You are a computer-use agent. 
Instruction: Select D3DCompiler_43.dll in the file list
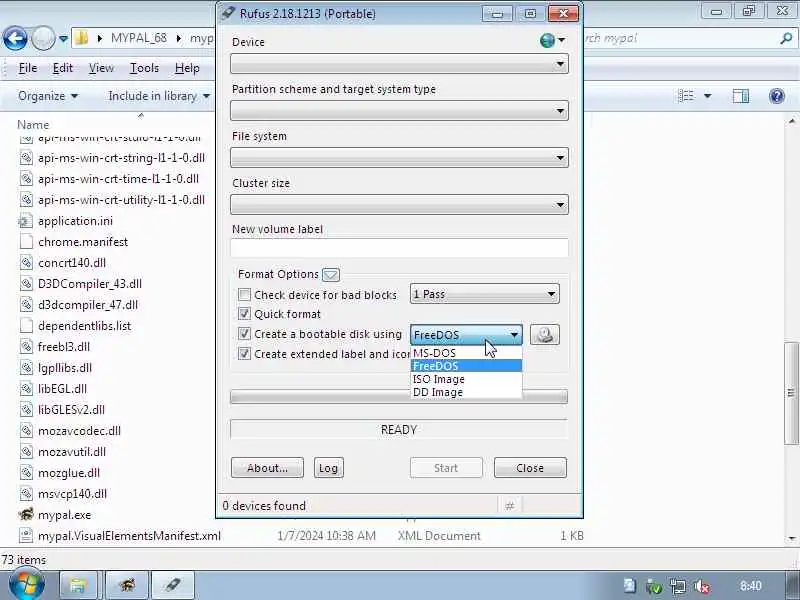coord(90,284)
